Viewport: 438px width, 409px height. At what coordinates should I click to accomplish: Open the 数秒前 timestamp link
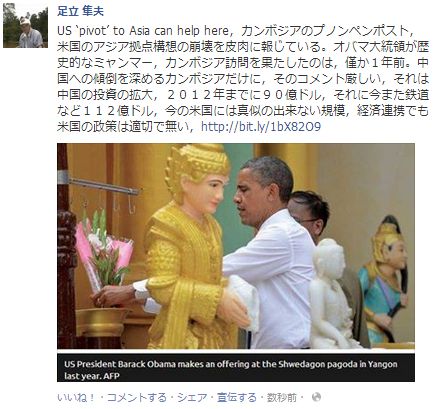282,397
